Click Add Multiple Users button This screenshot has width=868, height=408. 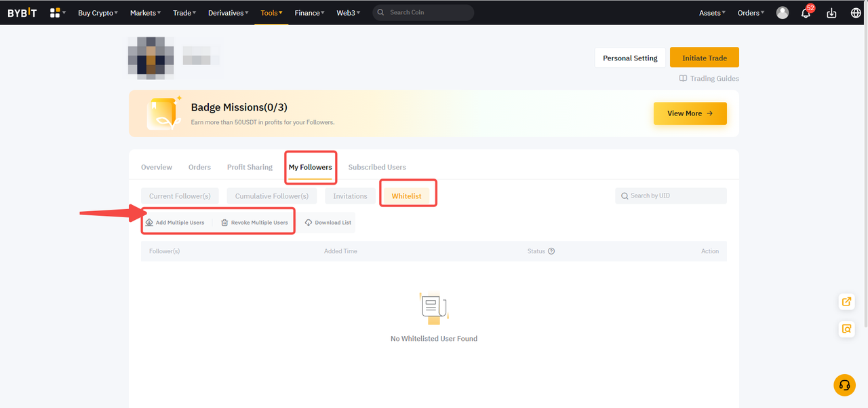(175, 223)
